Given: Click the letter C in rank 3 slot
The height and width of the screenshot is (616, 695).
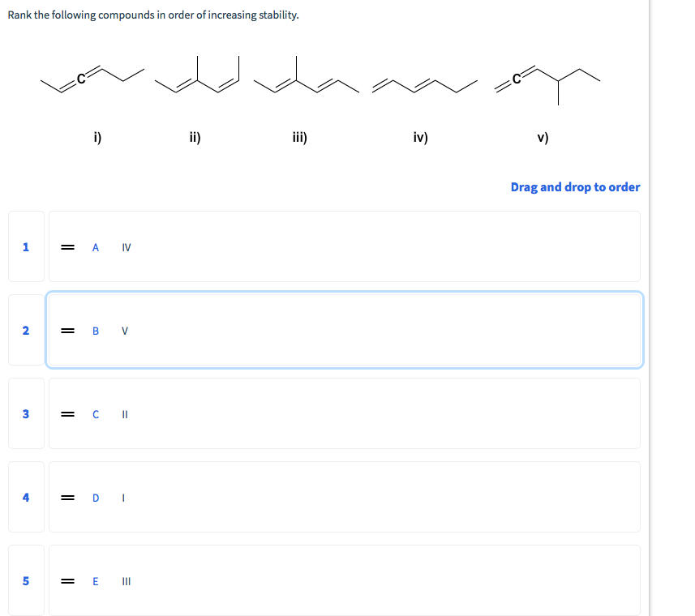Looking at the screenshot, I should pyautogui.click(x=95, y=414).
